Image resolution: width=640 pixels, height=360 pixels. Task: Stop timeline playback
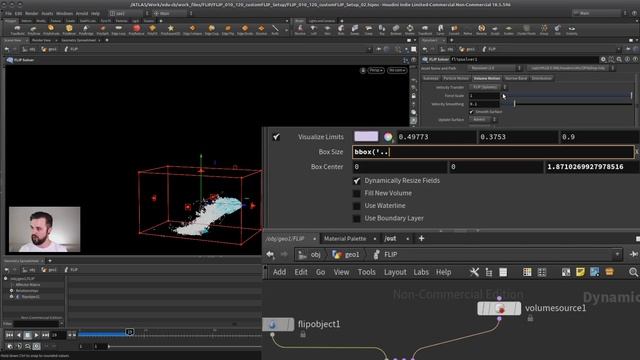[27, 335]
